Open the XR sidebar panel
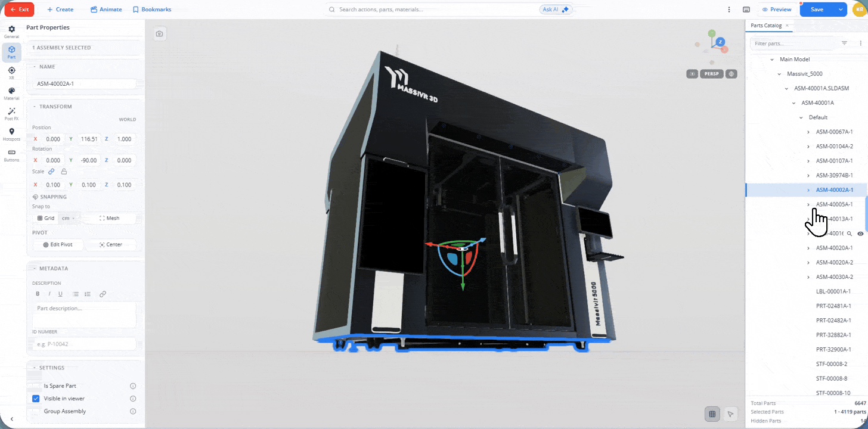This screenshot has width=868, height=429. point(11,73)
